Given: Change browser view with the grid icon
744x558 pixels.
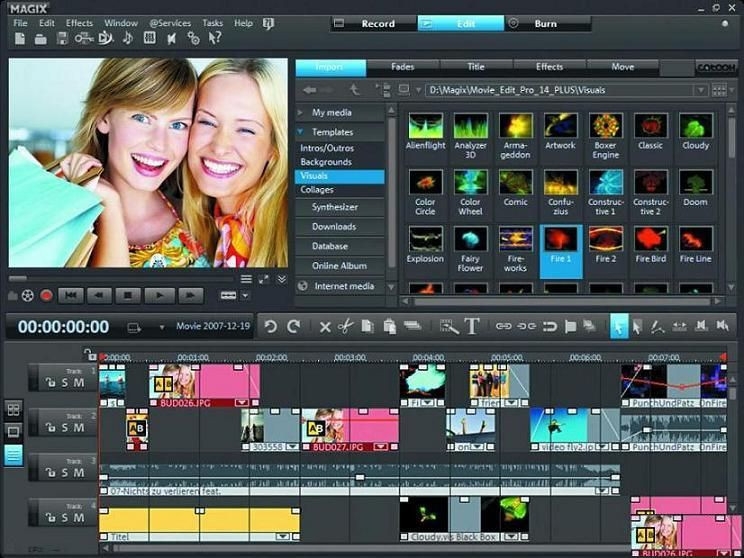Looking at the screenshot, I should 719,90.
